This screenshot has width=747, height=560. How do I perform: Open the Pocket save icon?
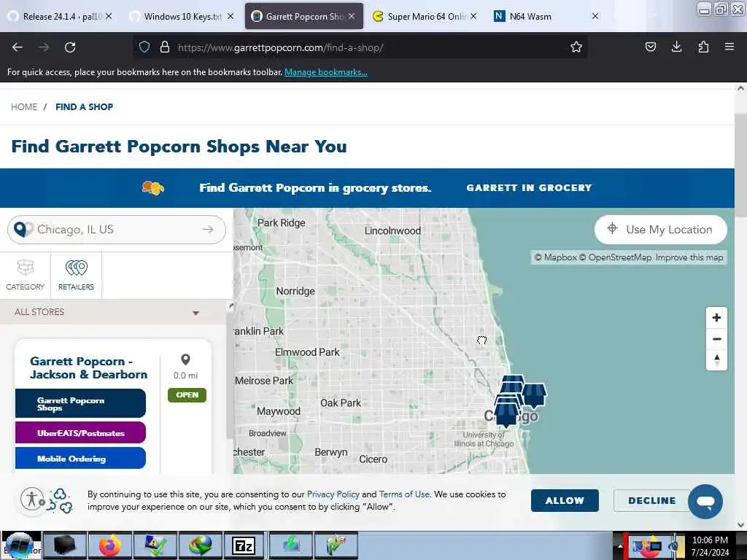pyautogui.click(x=650, y=47)
